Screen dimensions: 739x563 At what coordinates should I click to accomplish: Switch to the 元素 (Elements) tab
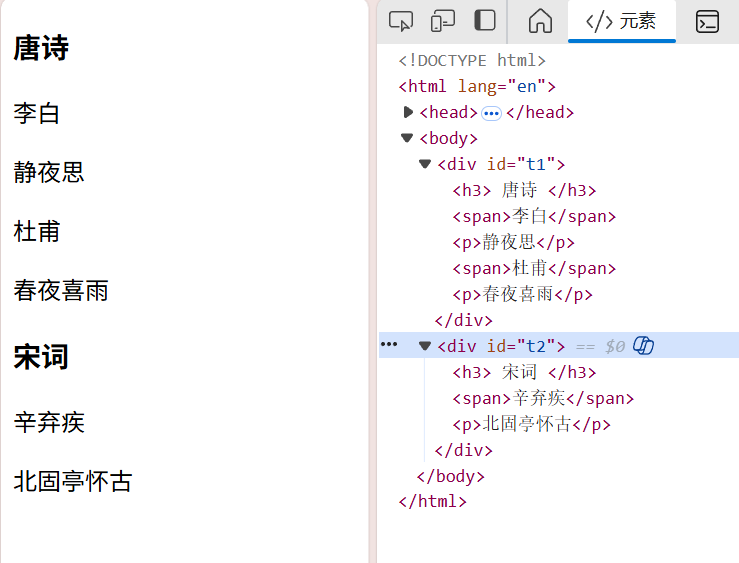coord(621,21)
